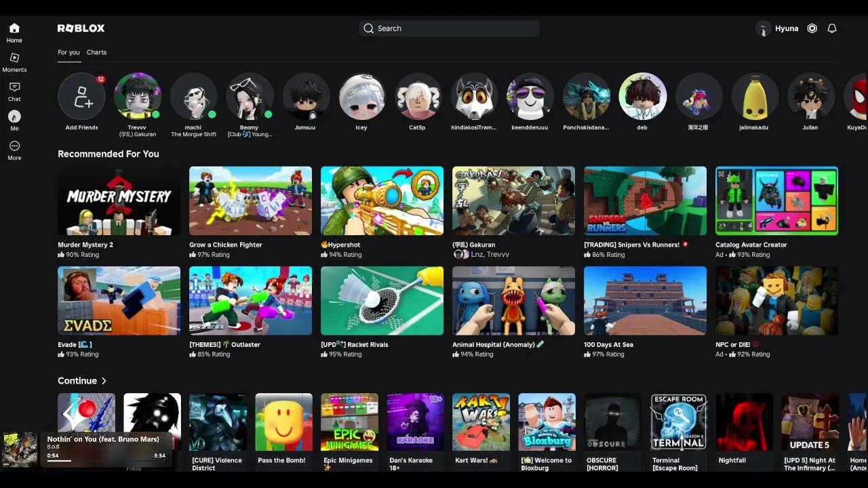This screenshot has width=868, height=488.
Task: Continue playing Epic Minigames
Action: pyautogui.click(x=349, y=422)
